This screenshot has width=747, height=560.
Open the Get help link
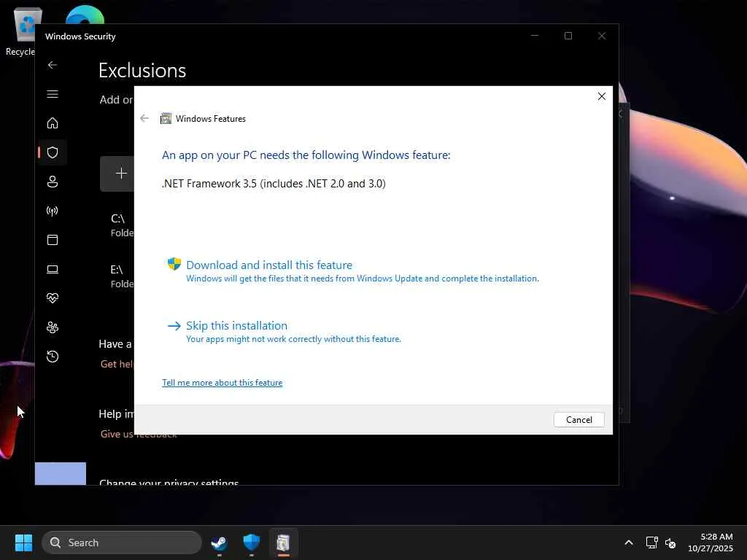(x=117, y=365)
